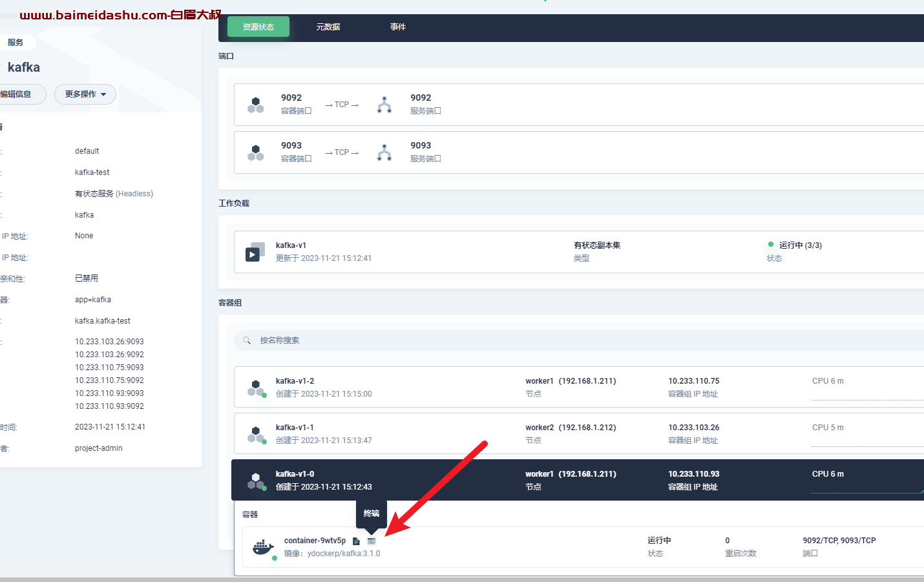The image size is (924, 582).
Task: Click pod IP 10.233.110.75
Action: click(693, 381)
